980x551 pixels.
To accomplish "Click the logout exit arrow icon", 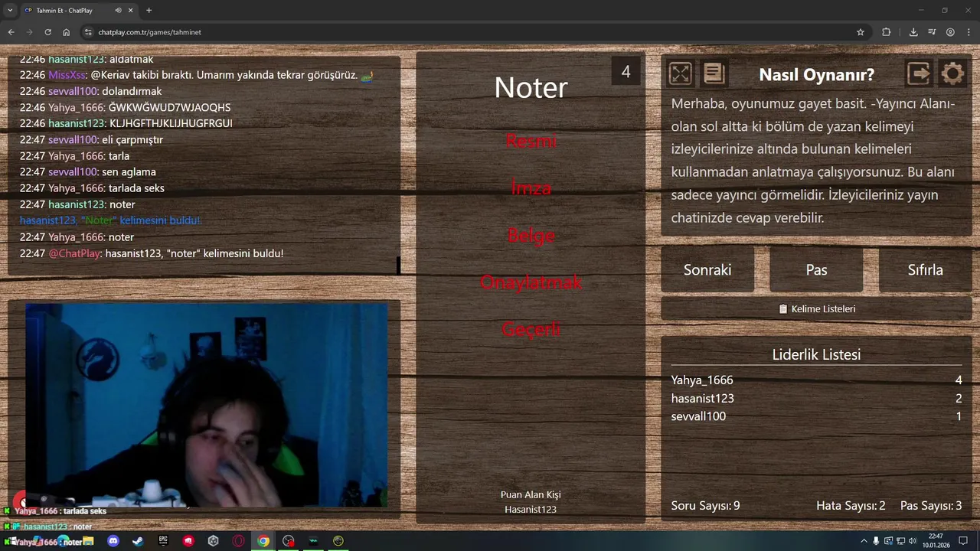I will [x=919, y=73].
